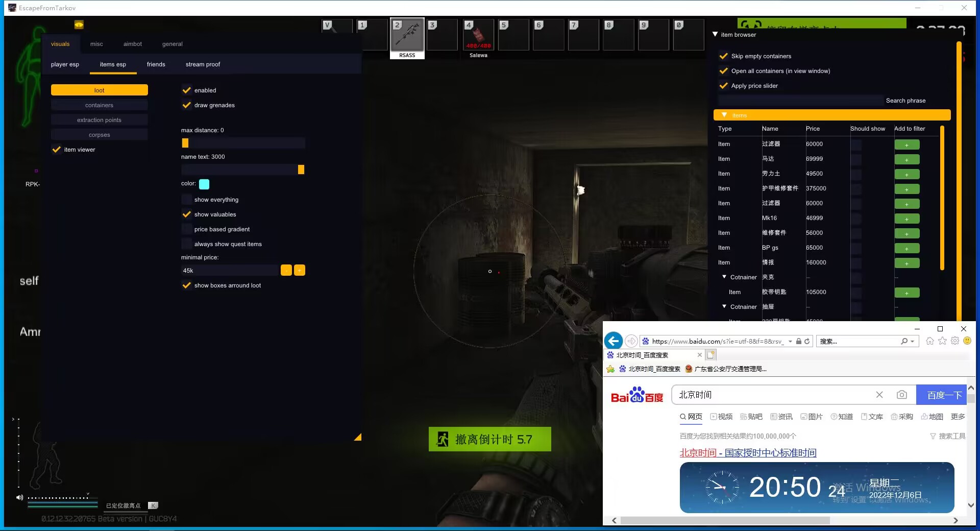The height and width of the screenshot is (531, 980).
Task: Click the Search phrase input field
Action: pyautogui.click(x=800, y=101)
